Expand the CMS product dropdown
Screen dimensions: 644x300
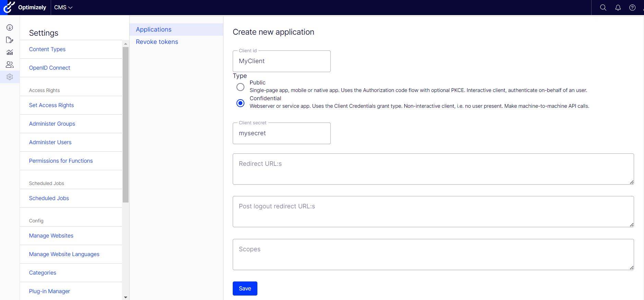point(63,8)
